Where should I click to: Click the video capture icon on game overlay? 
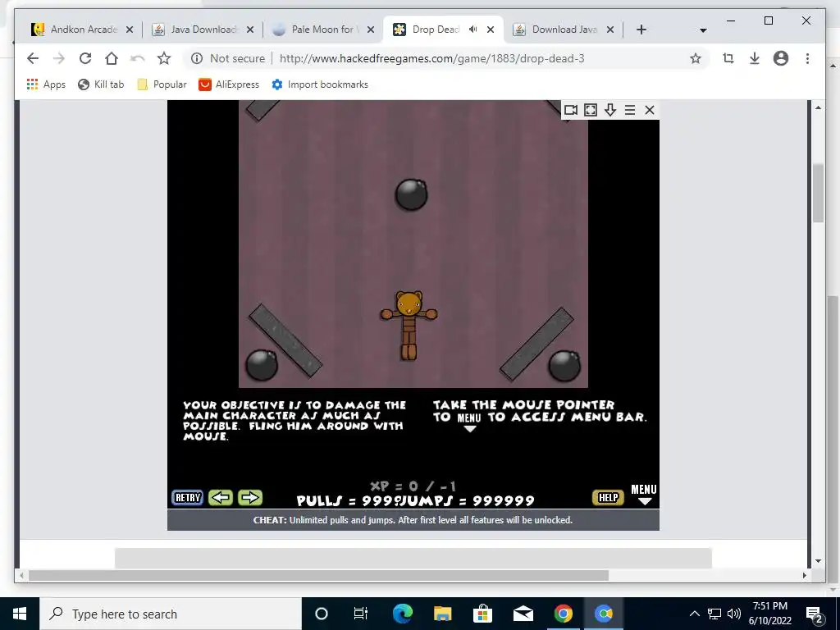pyautogui.click(x=571, y=110)
